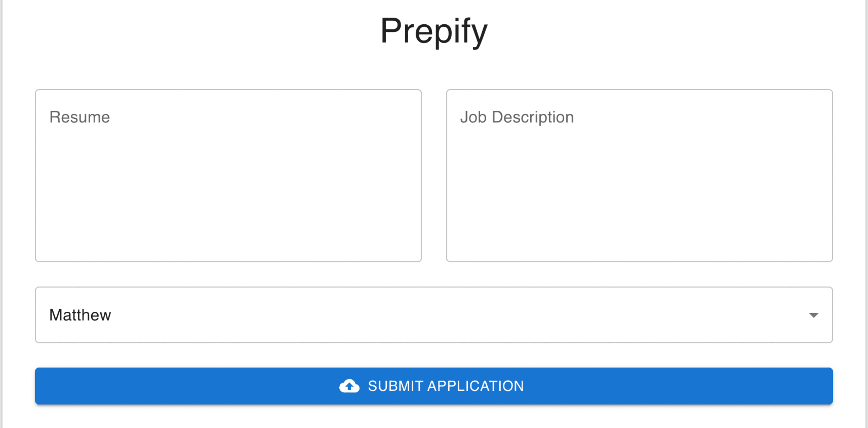Click the blank center of Job Description box
This screenshot has width=868, height=428.
pyautogui.click(x=639, y=189)
